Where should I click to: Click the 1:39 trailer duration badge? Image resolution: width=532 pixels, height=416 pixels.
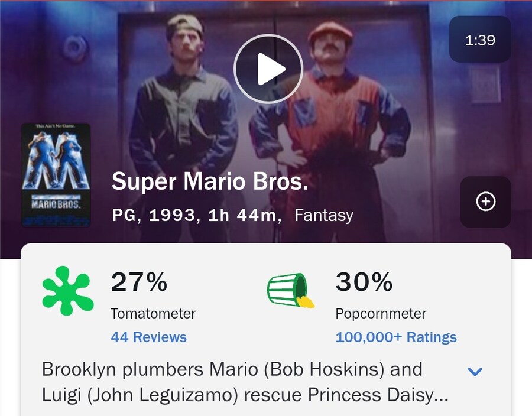480,40
